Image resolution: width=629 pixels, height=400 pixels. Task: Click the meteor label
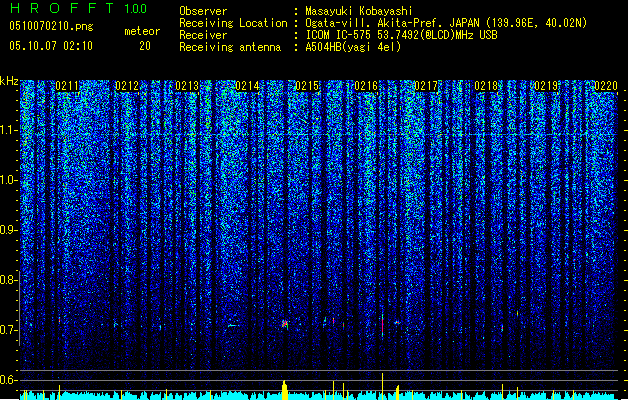[142, 31]
